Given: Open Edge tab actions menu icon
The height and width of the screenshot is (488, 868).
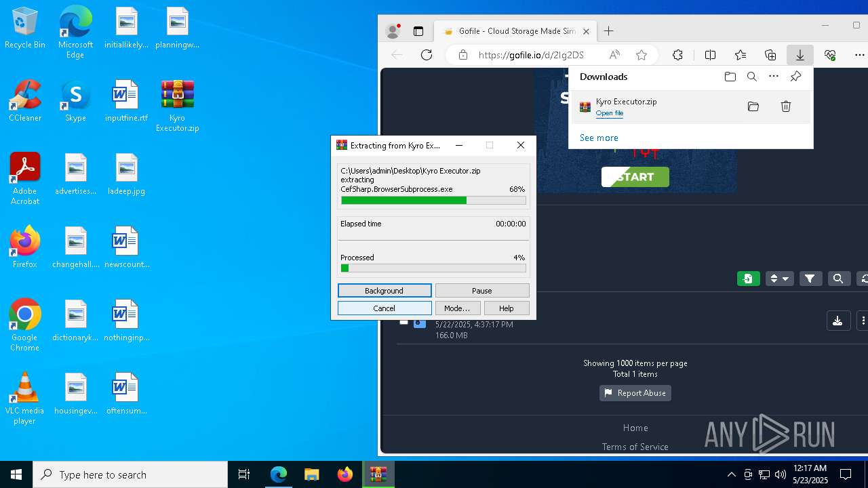Looking at the screenshot, I should point(418,31).
